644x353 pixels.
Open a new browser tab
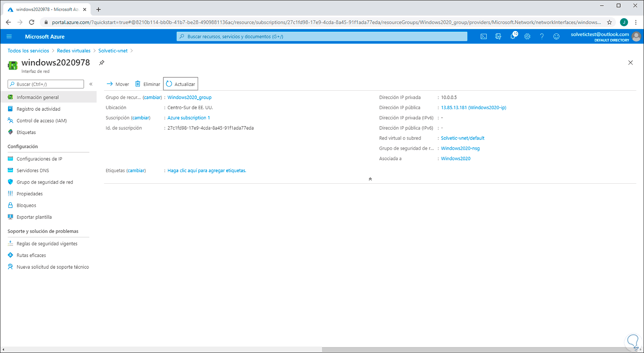tap(99, 9)
